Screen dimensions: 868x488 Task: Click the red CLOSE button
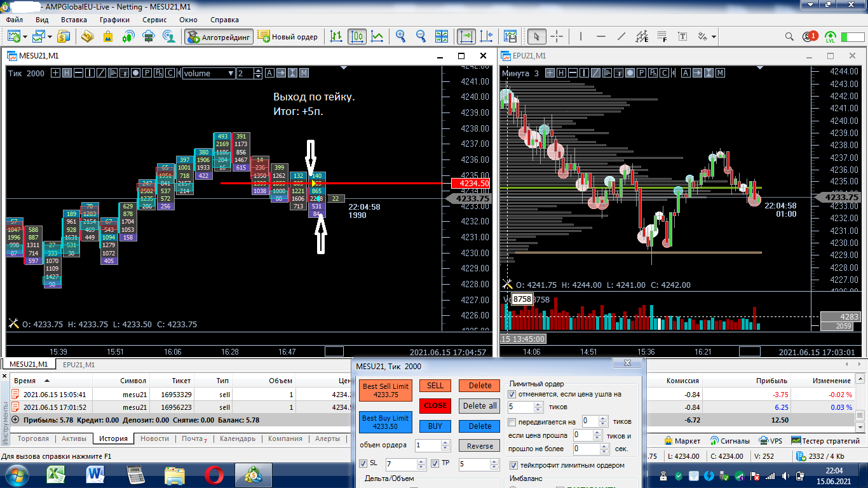tap(435, 405)
